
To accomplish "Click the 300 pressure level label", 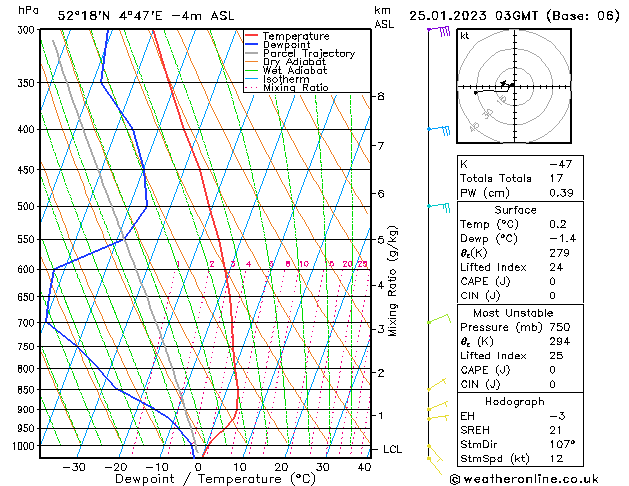I will coord(28,30).
